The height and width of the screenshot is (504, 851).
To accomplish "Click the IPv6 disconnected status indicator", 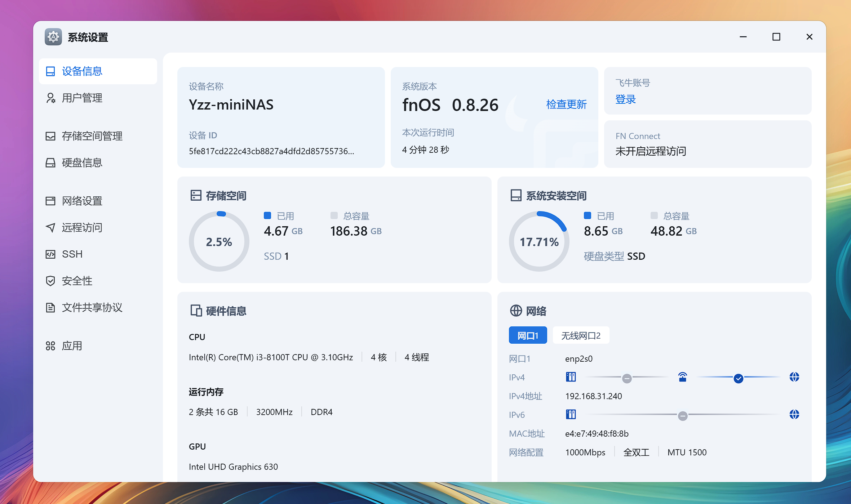I will point(683,416).
